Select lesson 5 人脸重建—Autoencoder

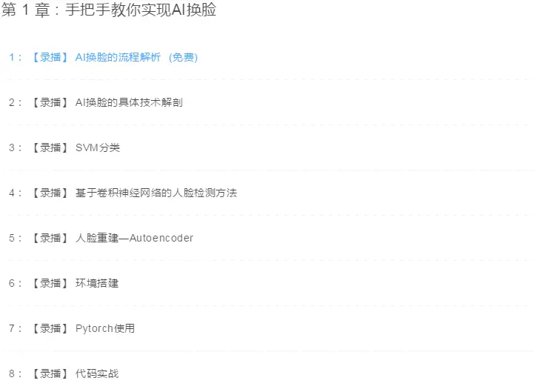pos(134,238)
